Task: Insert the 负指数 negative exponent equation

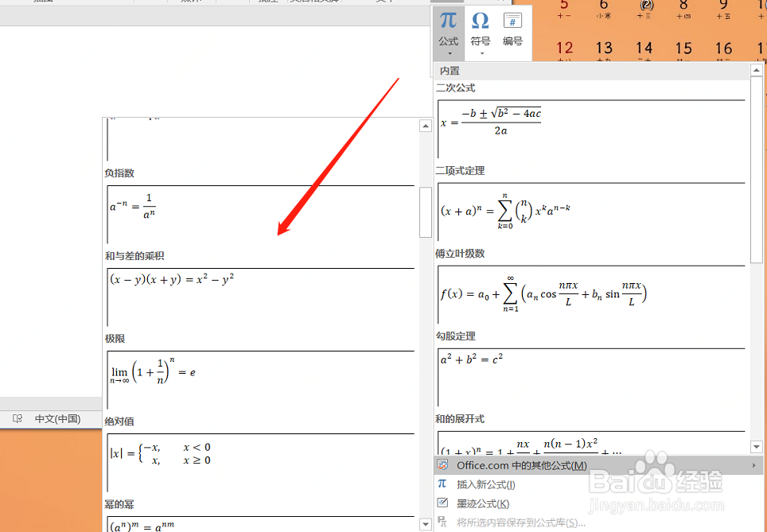Action: (x=260, y=214)
